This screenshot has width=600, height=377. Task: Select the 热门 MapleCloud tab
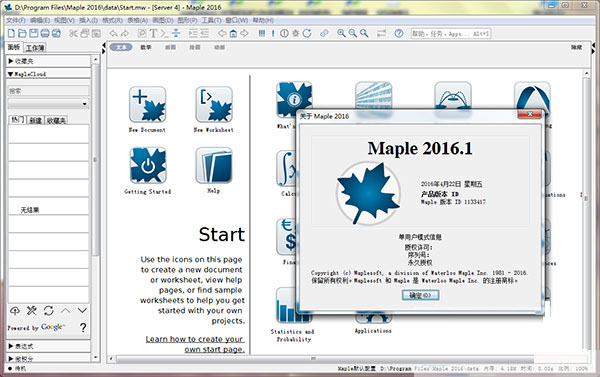[17, 120]
